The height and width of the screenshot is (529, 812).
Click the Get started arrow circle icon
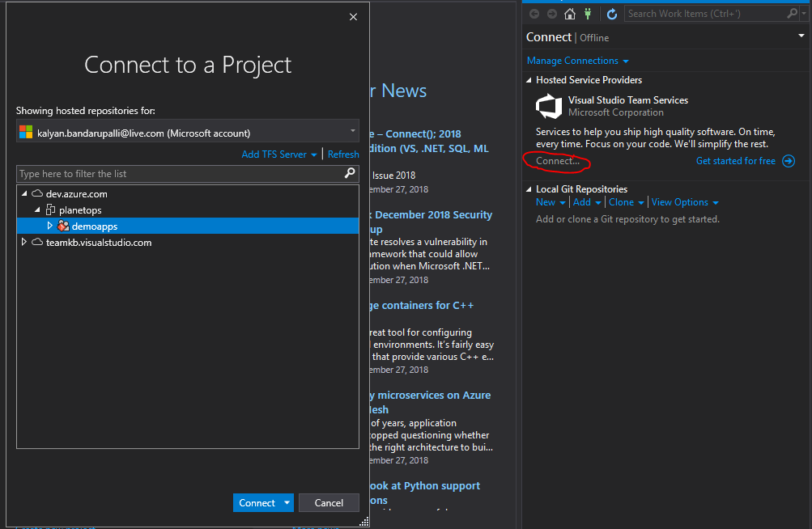(x=789, y=161)
